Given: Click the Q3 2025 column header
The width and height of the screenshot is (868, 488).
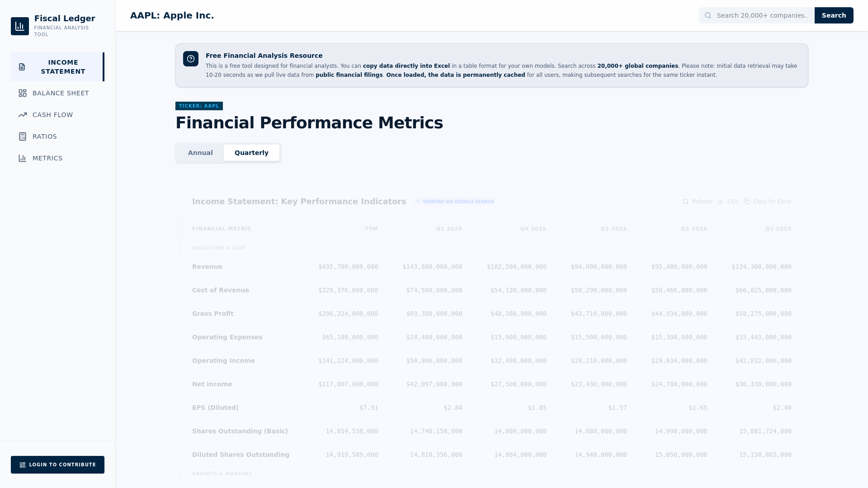Looking at the screenshot, I should coord(613,229).
